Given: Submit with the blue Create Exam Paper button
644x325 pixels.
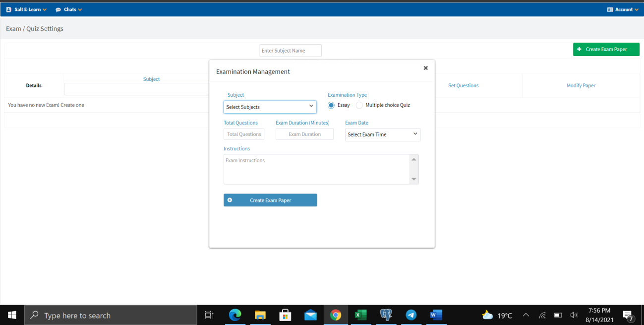Looking at the screenshot, I should pyautogui.click(x=270, y=200).
